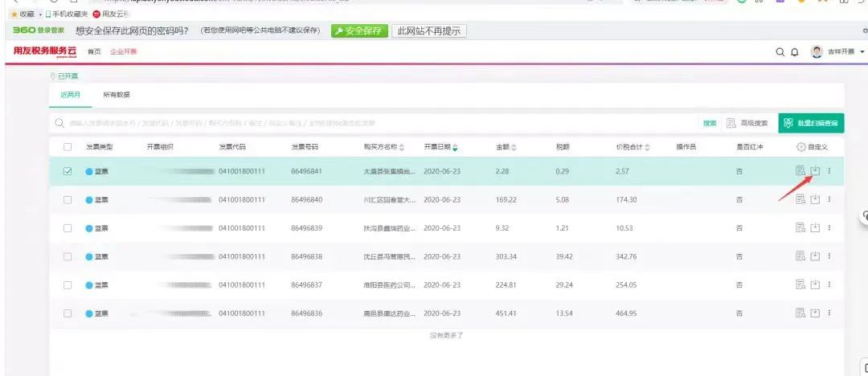The width and height of the screenshot is (868, 376).
Task: Download invoice 86496839
Action: click(815, 227)
